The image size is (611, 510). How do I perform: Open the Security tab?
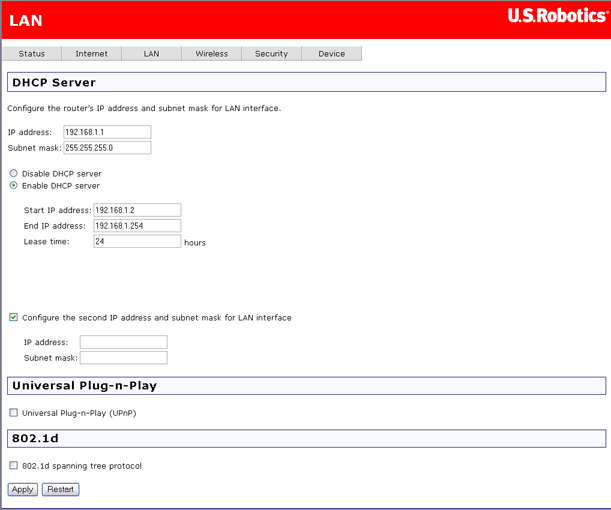click(x=272, y=53)
